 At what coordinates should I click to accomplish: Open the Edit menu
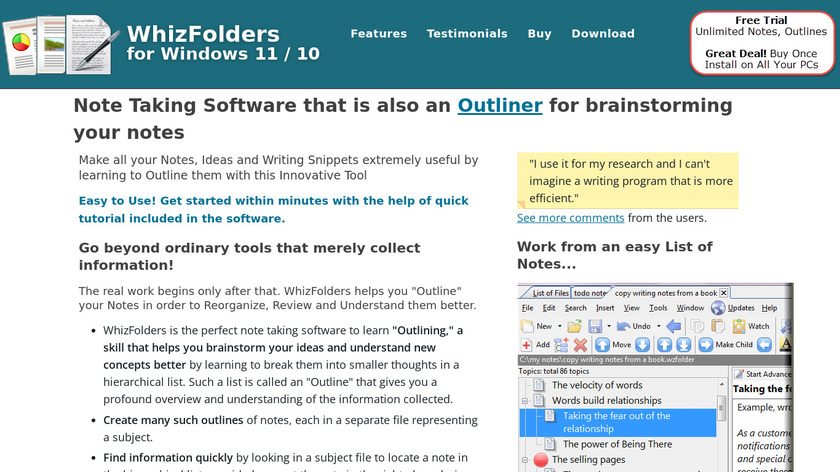pos(549,308)
